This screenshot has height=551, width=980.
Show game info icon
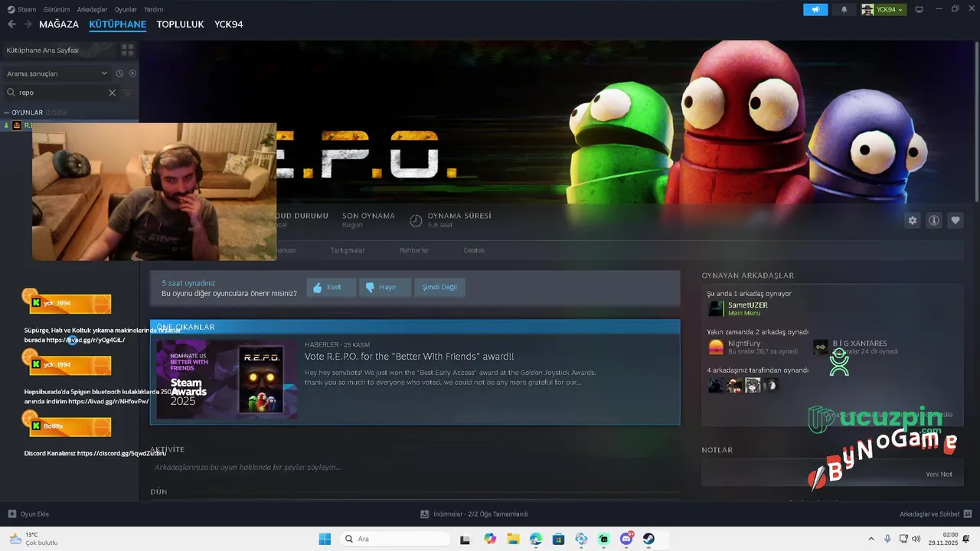point(934,220)
